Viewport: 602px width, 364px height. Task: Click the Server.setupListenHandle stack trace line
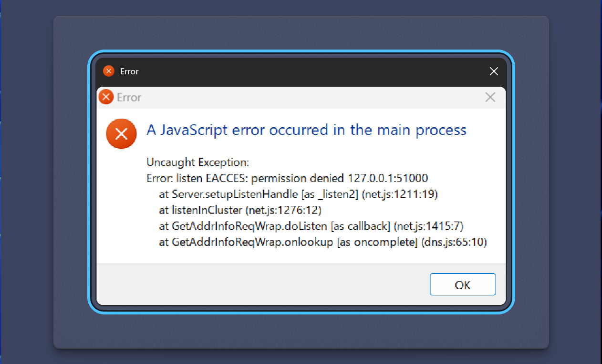pos(298,194)
